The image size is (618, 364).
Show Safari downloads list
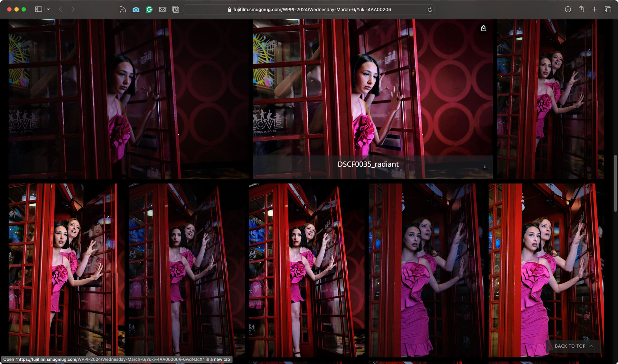[x=568, y=9]
